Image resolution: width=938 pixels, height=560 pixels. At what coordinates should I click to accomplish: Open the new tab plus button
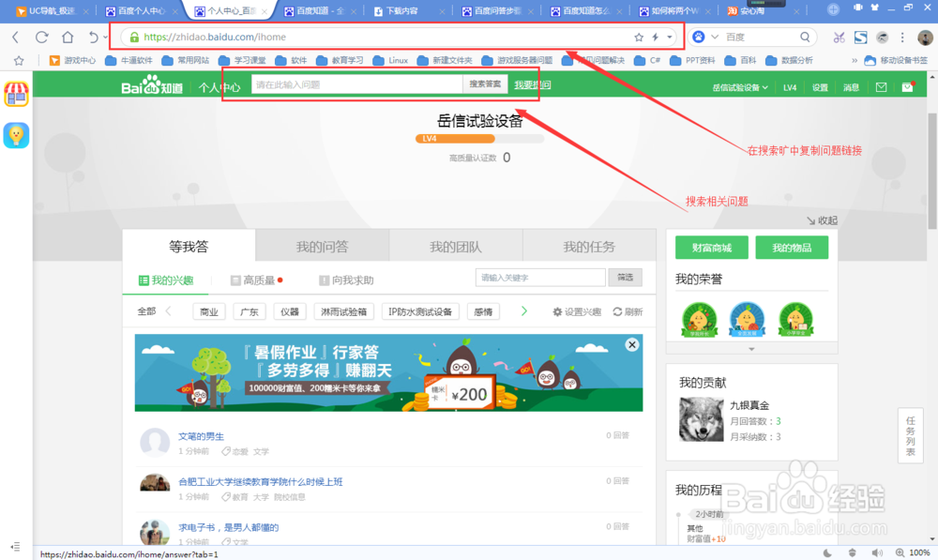(833, 9)
